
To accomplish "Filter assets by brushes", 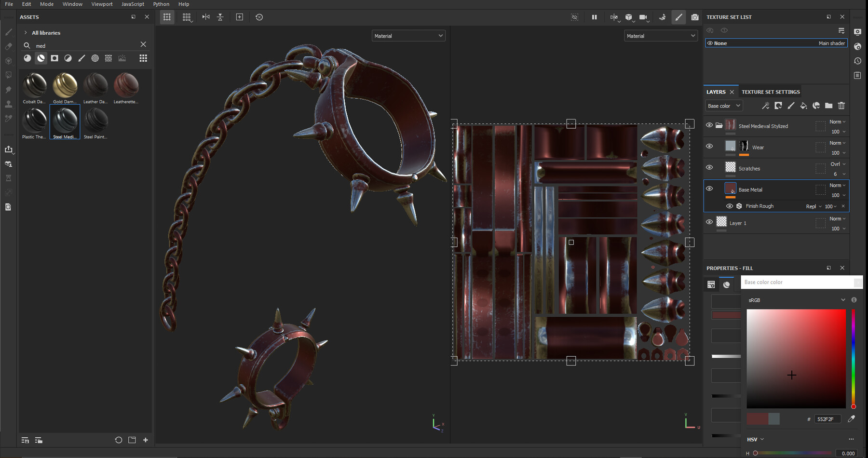I will [x=81, y=58].
